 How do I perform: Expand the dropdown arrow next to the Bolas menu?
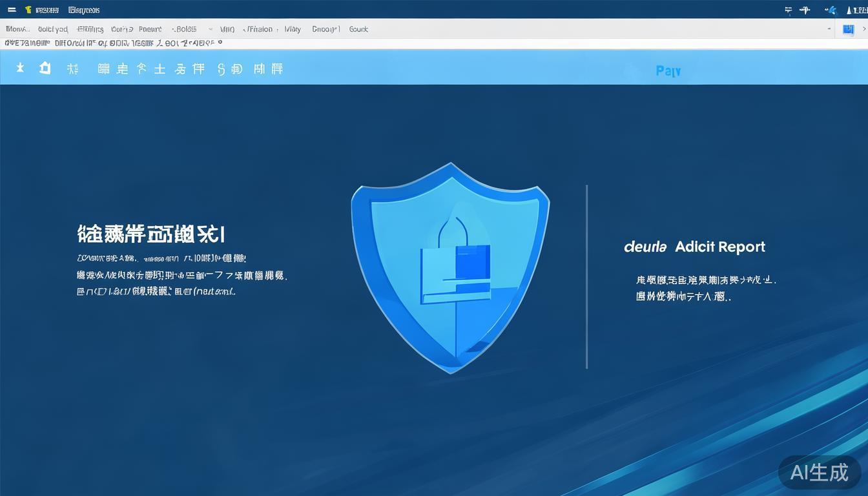[x=211, y=29]
